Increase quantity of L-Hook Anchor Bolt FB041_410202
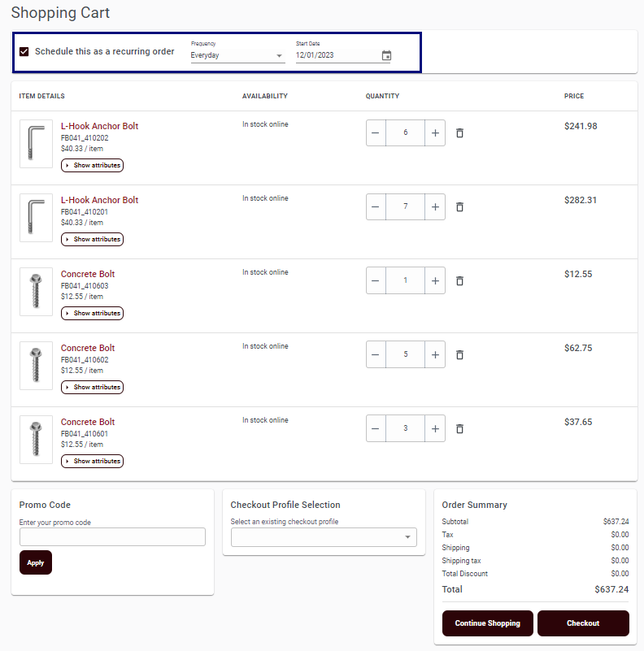The image size is (644, 651). pyautogui.click(x=435, y=132)
